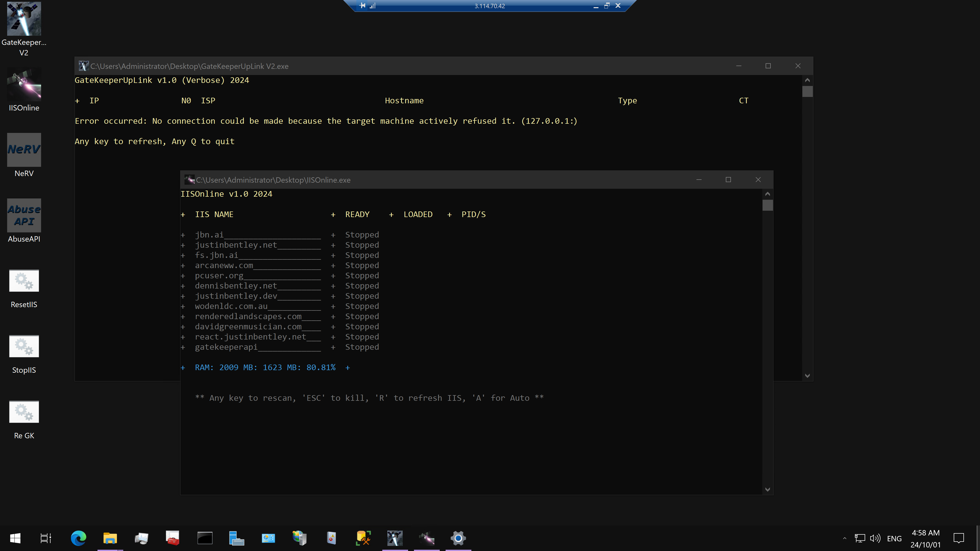Switch to IISOnline taskbar button

point(426,538)
